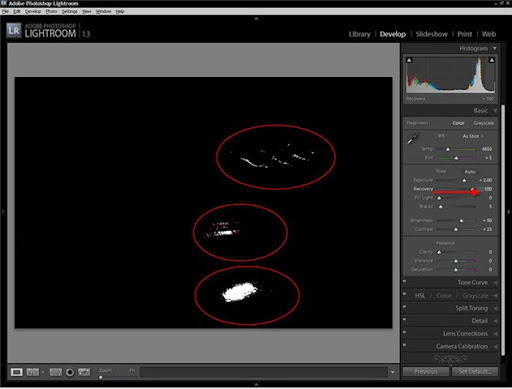Click the Blacks slider handle

coord(441,207)
